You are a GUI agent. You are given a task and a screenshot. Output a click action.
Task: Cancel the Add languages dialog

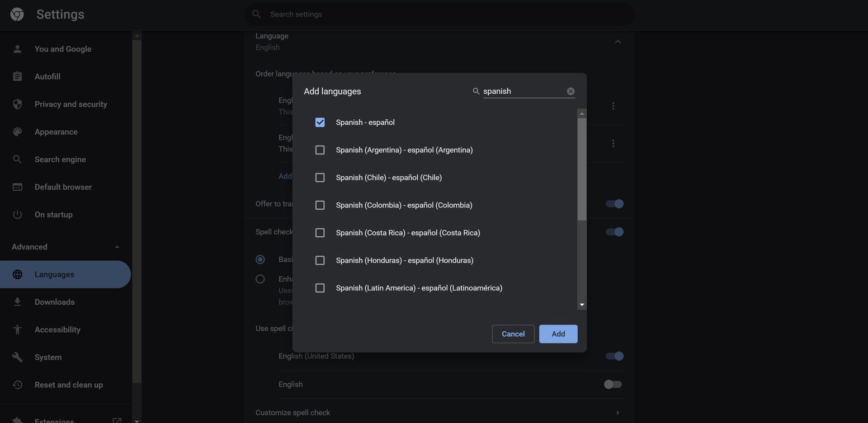coord(513,334)
